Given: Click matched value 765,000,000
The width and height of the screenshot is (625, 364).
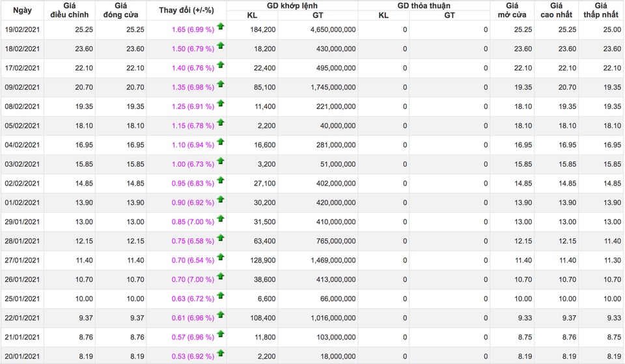Looking at the screenshot, I should pyautogui.click(x=336, y=241).
